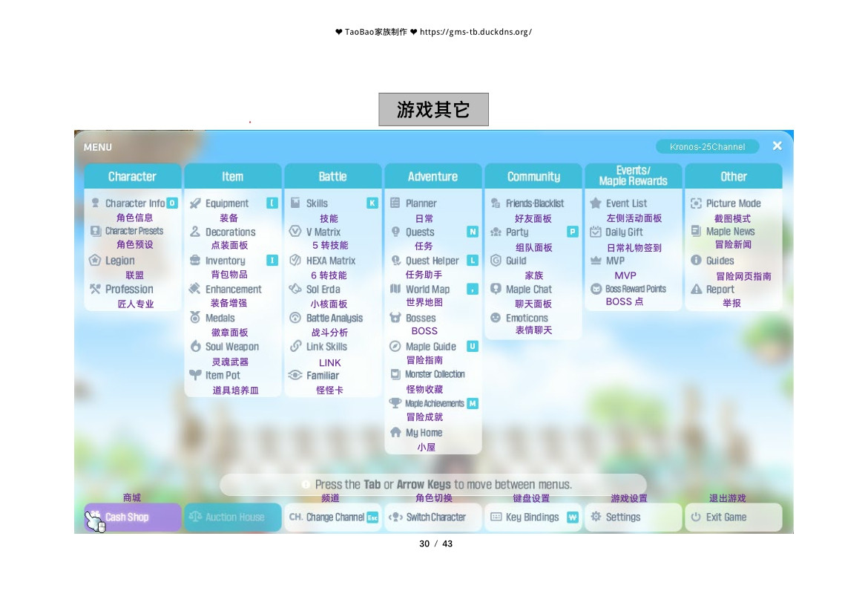Click the Legion shield icon
This screenshot has height=614, width=868.
coord(95,261)
